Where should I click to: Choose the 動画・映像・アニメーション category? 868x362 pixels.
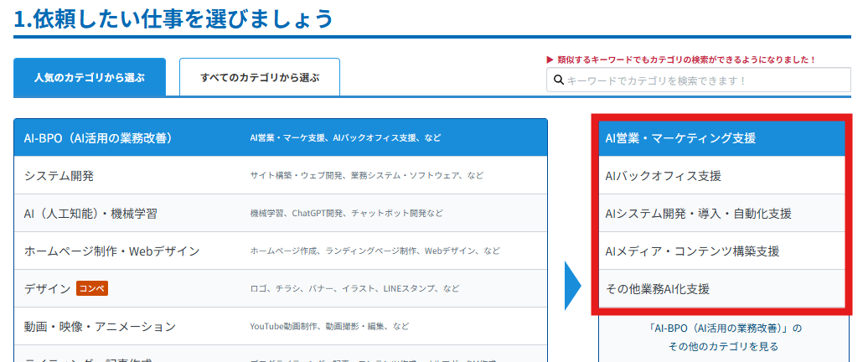click(100, 326)
